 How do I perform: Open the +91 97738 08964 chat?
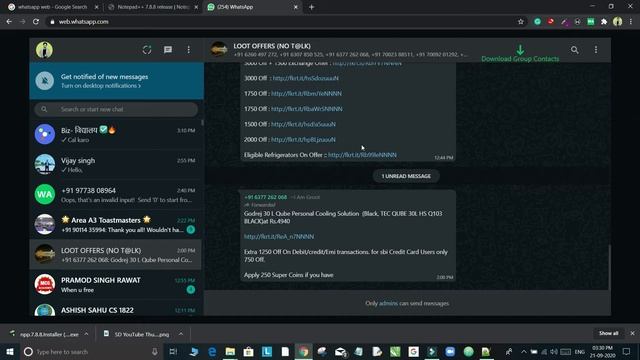(x=116, y=194)
